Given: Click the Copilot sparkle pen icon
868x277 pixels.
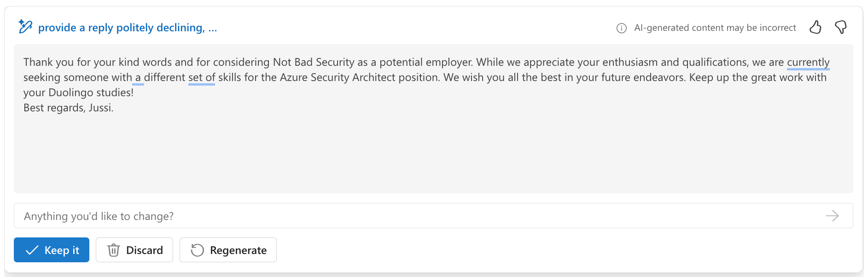Looking at the screenshot, I should coord(25,27).
